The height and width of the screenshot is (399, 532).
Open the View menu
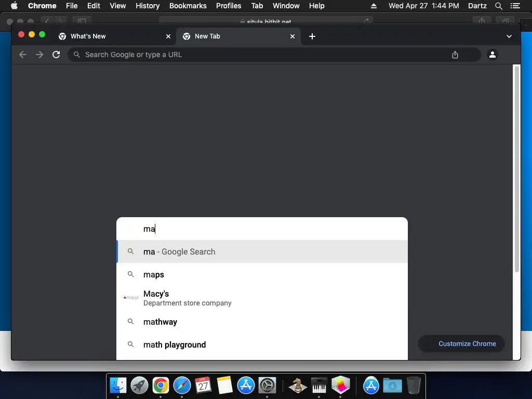click(x=118, y=6)
